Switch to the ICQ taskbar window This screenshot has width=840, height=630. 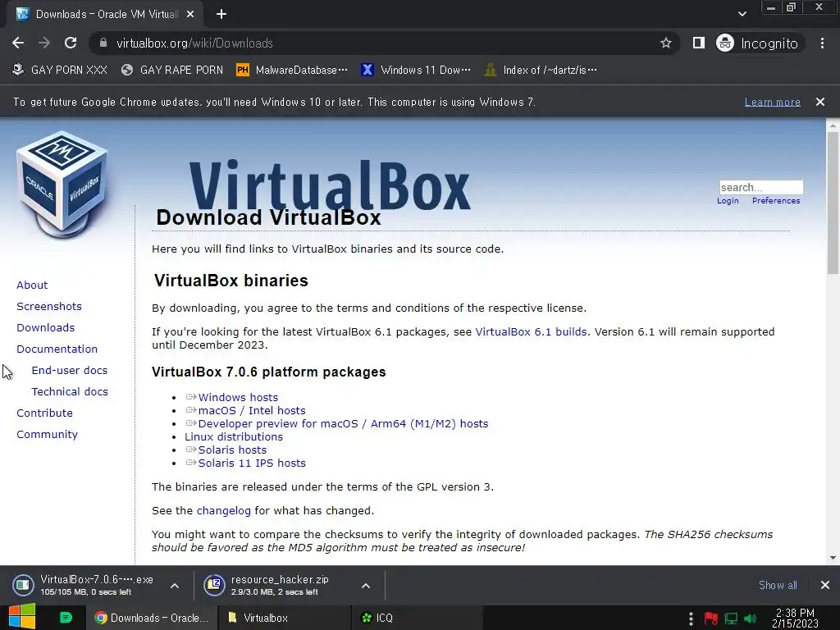[418, 618]
